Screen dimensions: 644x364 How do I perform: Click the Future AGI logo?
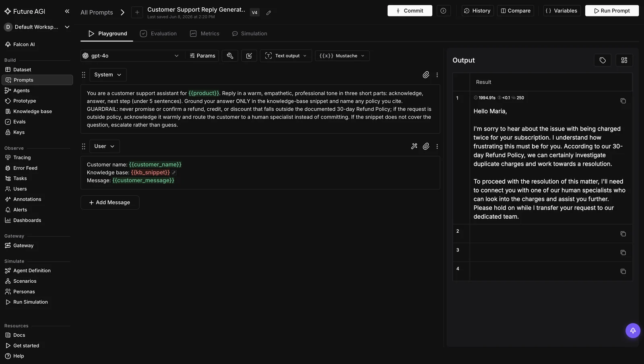coord(25,11)
